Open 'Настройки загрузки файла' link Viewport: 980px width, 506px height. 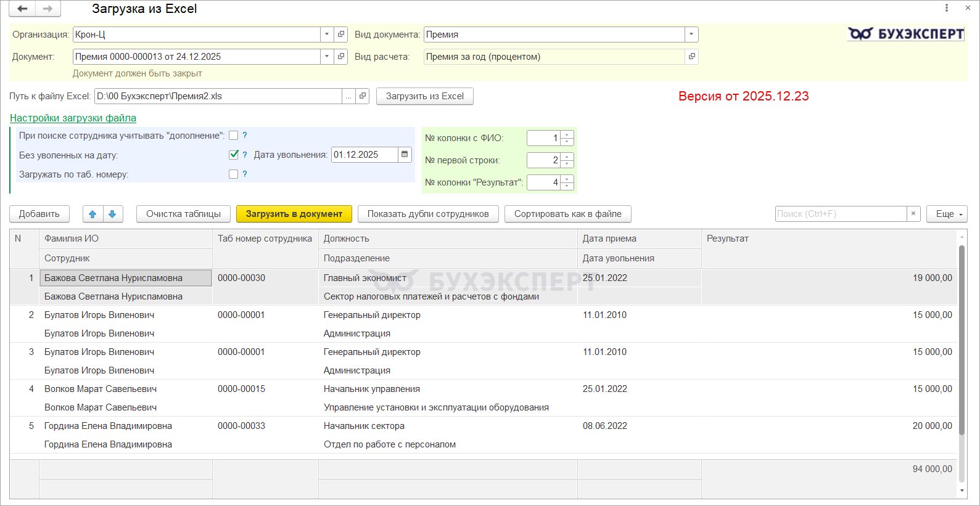click(x=73, y=118)
